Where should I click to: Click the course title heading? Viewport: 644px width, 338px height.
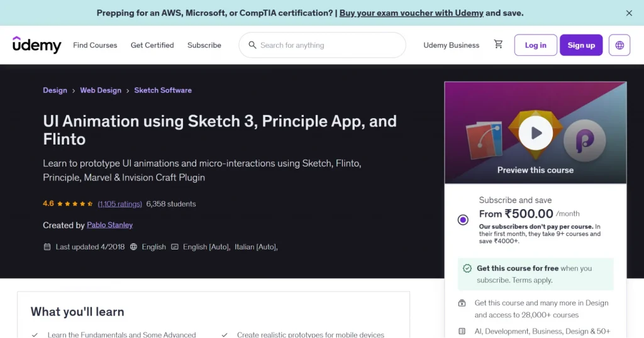point(219,130)
